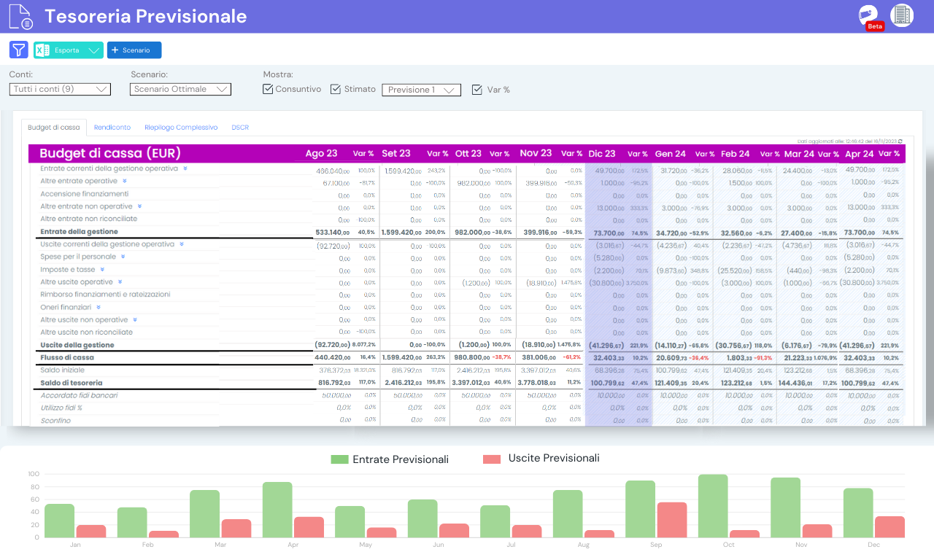The width and height of the screenshot is (934, 560).
Task: Click the Ott 23 column header
Action: tap(468, 154)
